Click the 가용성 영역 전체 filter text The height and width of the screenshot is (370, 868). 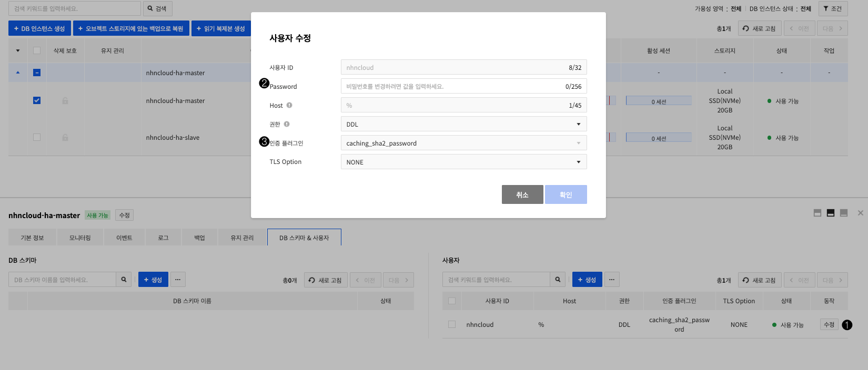(x=736, y=8)
